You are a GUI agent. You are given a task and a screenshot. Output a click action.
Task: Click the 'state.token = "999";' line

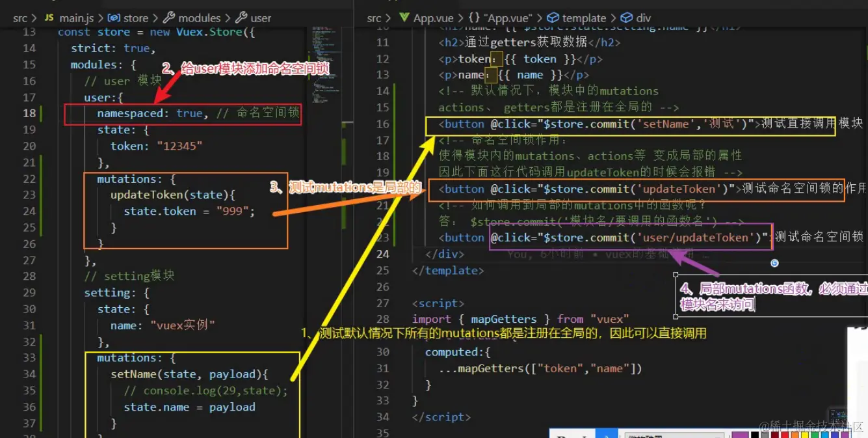point(189,211)
